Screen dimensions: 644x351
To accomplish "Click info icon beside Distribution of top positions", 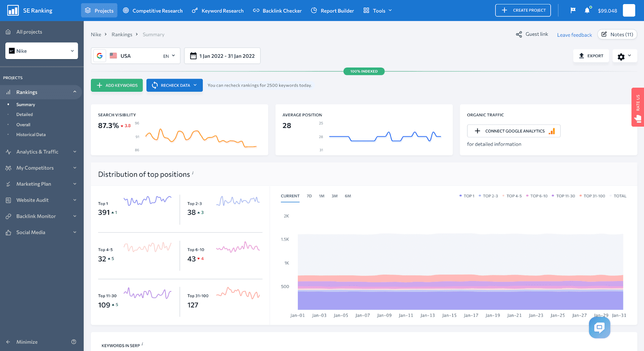I will click(x=193, y=173).
